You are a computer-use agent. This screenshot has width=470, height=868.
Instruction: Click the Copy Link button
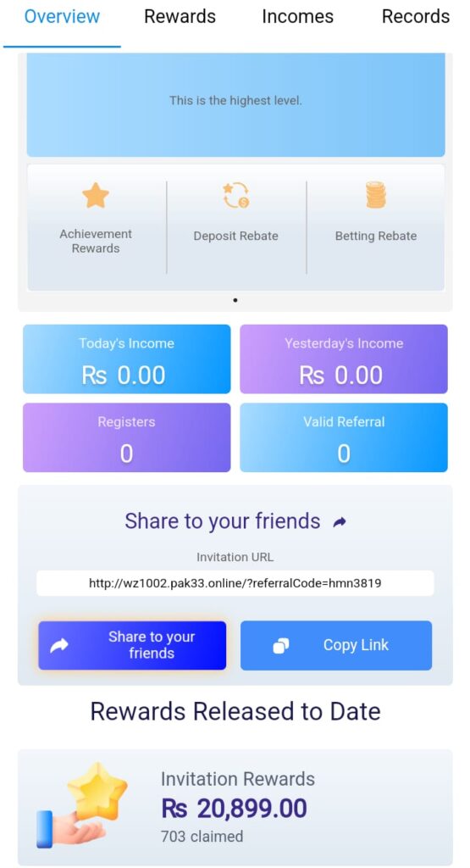point(336,645)
